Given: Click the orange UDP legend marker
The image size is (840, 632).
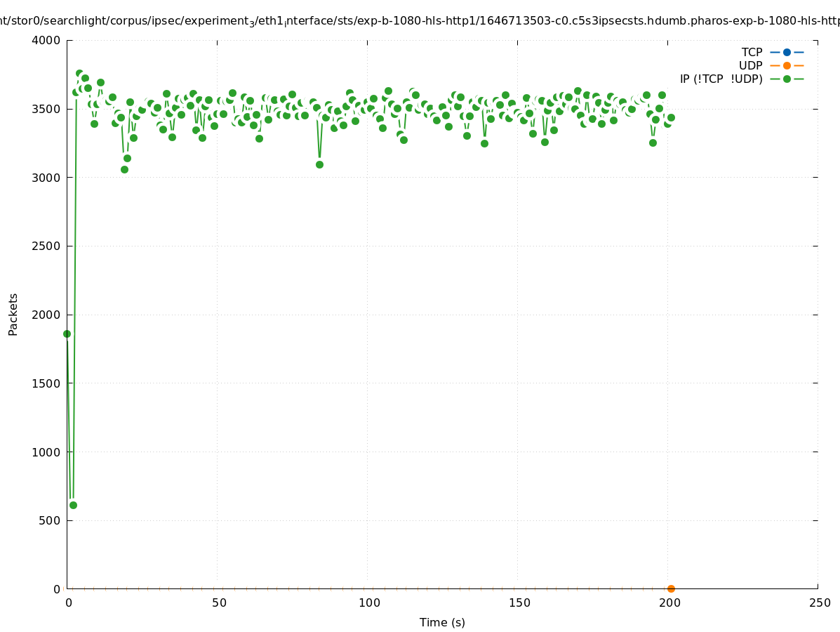Looking at the screenshot, I should (787, 65).
